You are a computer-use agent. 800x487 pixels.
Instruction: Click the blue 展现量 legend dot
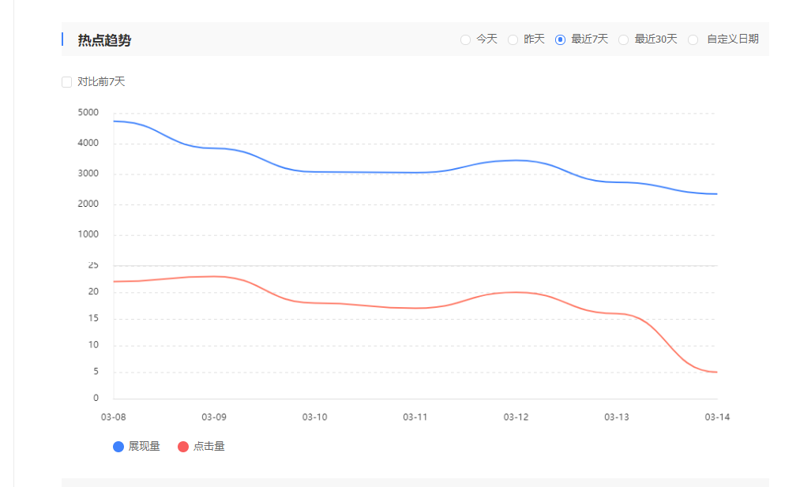tap(119, 447)
